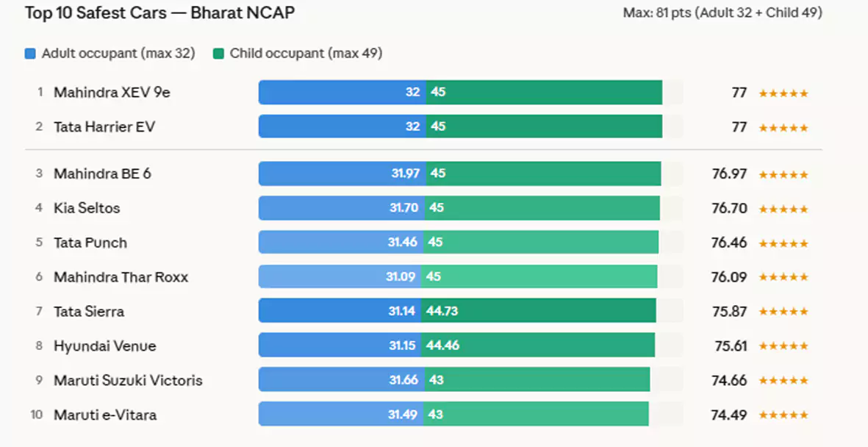The image size is (868, 447).
Task: Click the Maruti e-Vitara star rating
Action: tap(783, 415)
